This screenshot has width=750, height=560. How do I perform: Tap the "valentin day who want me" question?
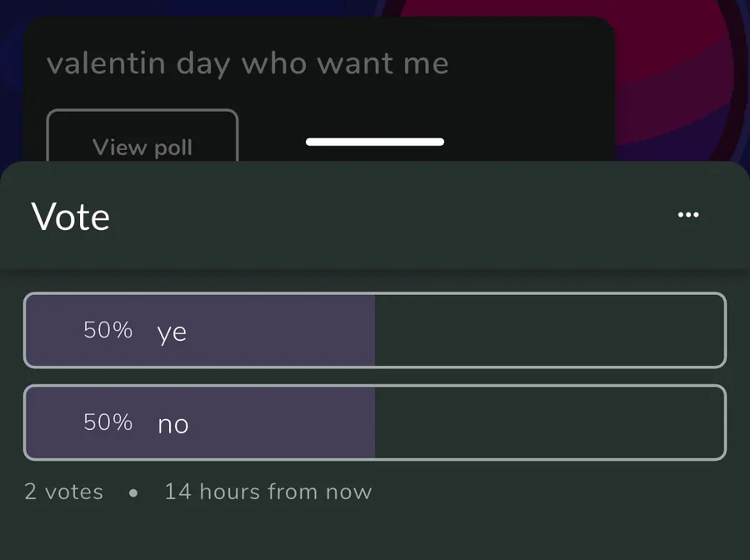pyautogui.click(x=247, y=64)
